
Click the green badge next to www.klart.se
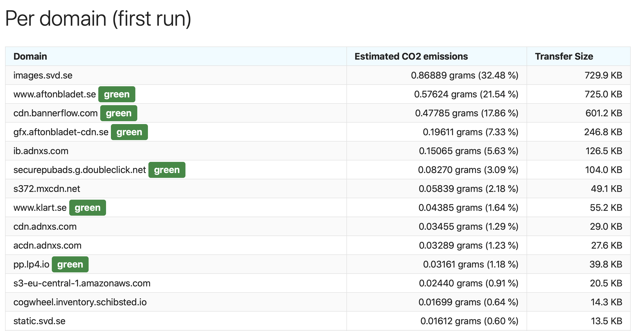[x=87, y=208]
